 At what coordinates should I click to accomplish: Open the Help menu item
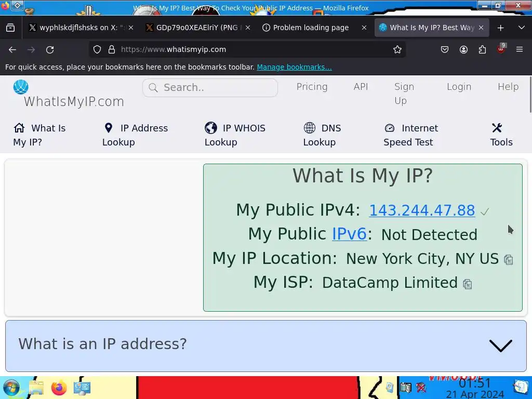pyautogui.click(x=508, y=87)
